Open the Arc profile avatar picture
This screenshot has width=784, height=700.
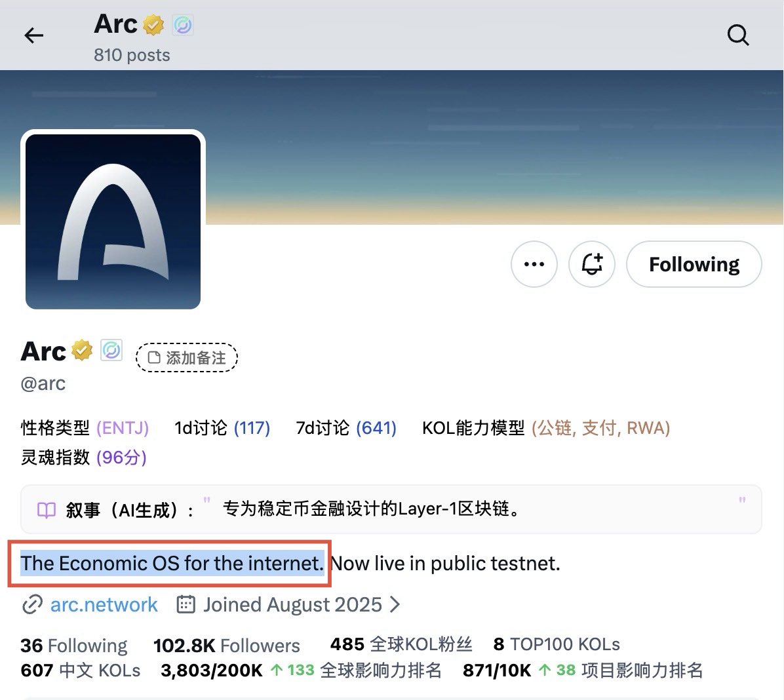113,222
